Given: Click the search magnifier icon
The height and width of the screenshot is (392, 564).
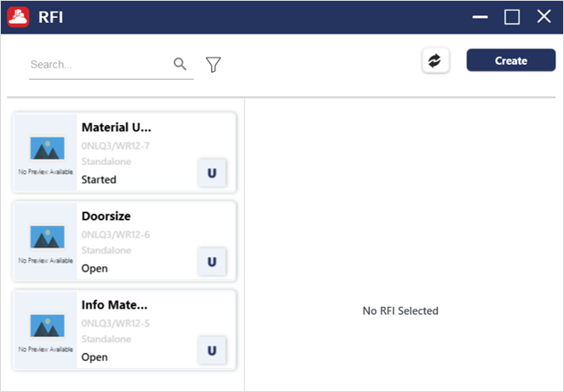Looking at the screenshot, I should point(180,64).
